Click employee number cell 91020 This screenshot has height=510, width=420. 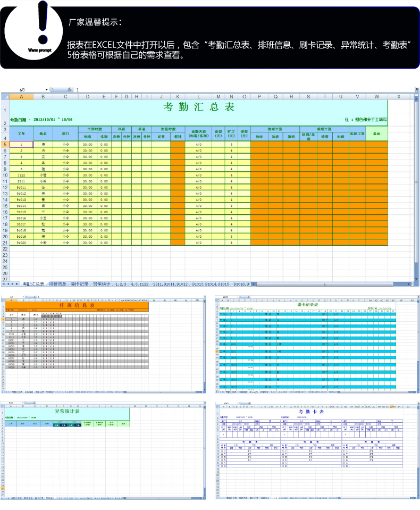(x=21, y=243)
